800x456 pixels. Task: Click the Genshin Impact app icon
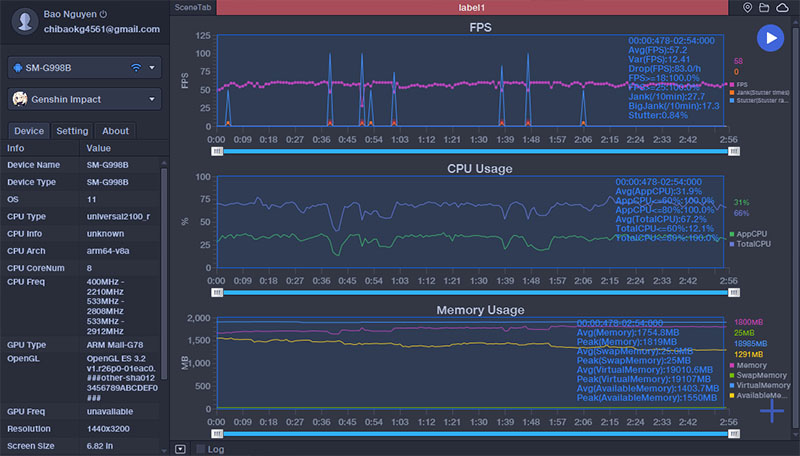point(20,99)
